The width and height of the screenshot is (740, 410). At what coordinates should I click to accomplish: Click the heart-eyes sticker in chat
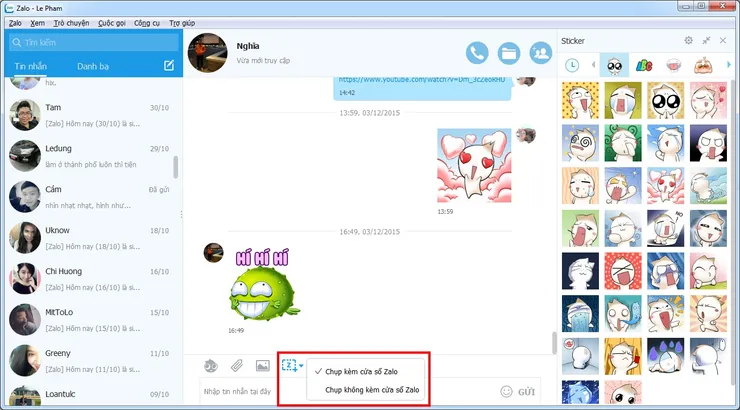click(474, 166)
